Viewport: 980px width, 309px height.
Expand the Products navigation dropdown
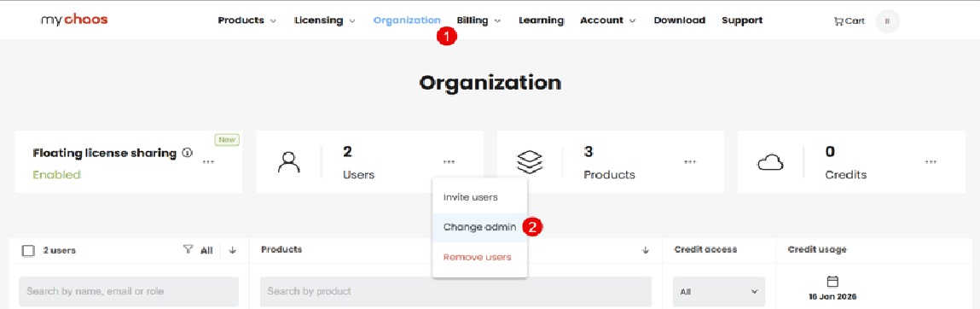[x=246, y=20]
